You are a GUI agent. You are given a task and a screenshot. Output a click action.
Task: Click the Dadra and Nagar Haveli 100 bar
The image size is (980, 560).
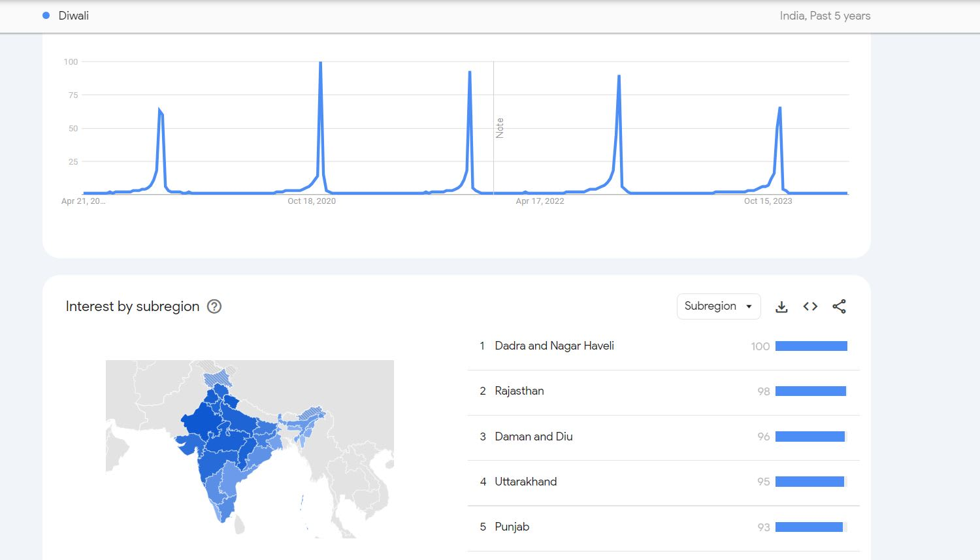click(x=811, y=346)
